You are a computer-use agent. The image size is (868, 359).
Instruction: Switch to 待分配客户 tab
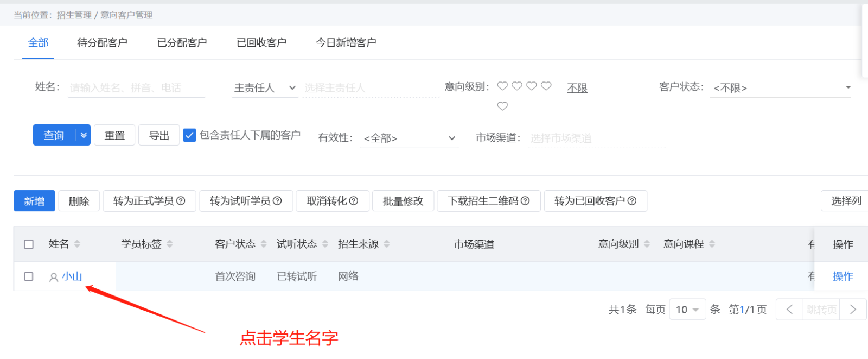click(102, 42)
